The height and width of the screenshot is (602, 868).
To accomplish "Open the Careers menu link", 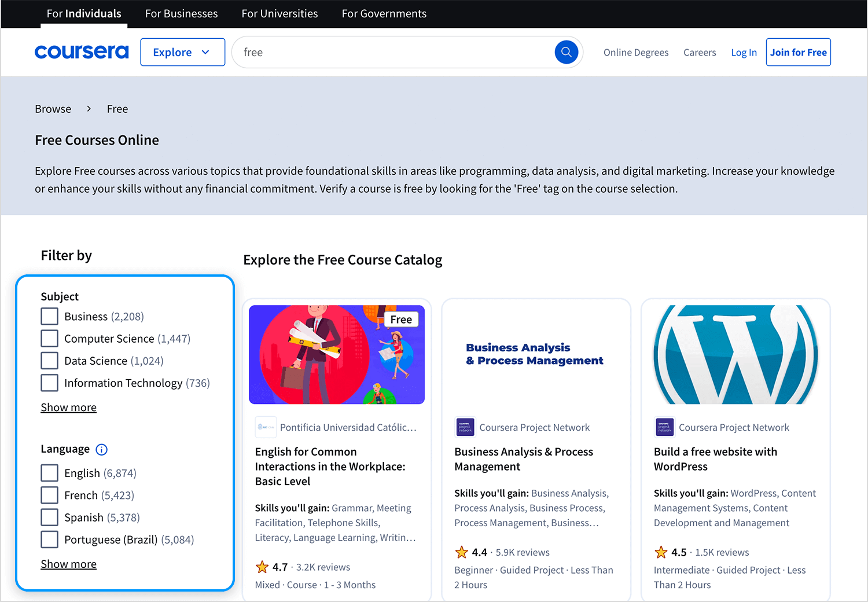I will pos(700,52).
